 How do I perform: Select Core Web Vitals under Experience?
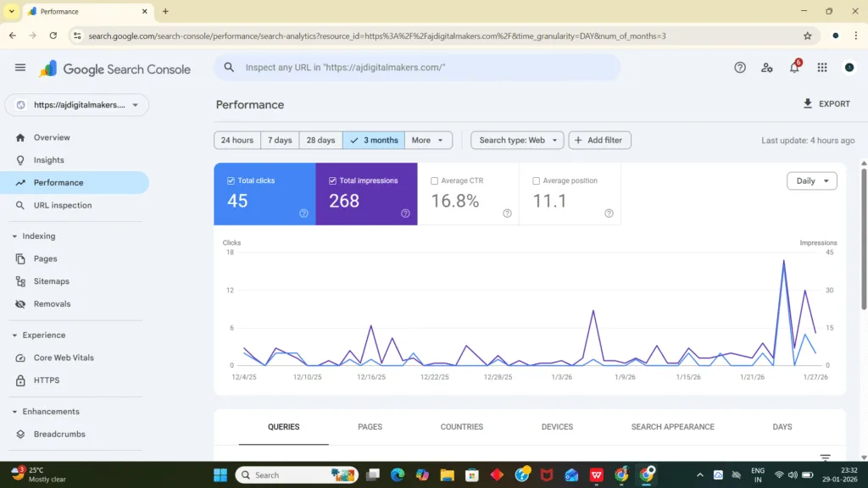click(x=64, y=358)
